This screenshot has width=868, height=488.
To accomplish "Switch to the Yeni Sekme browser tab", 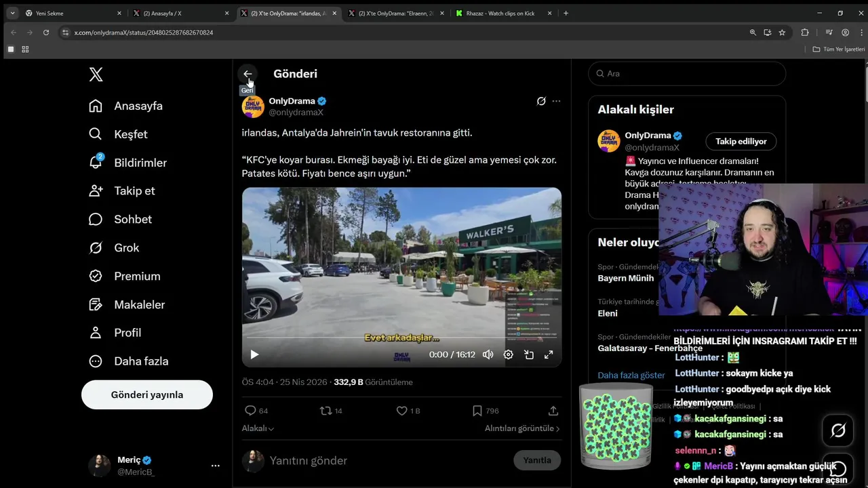I will (x=74, y=13).
